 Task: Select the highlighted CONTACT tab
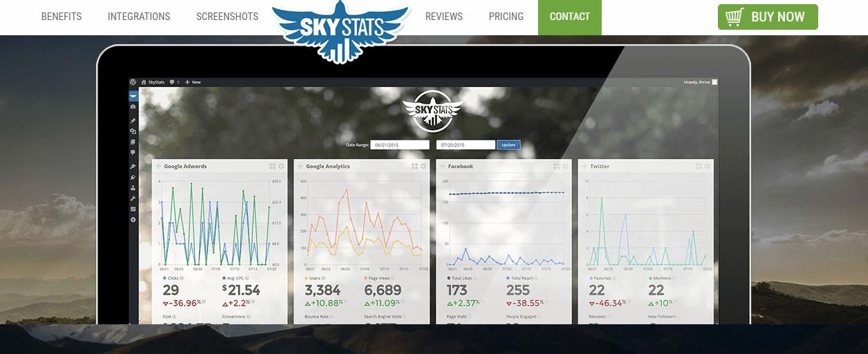point(570,17)
